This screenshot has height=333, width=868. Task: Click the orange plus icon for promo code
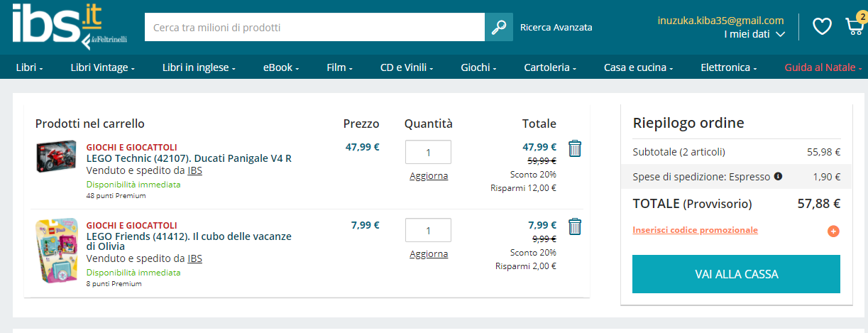coord(833,231)
